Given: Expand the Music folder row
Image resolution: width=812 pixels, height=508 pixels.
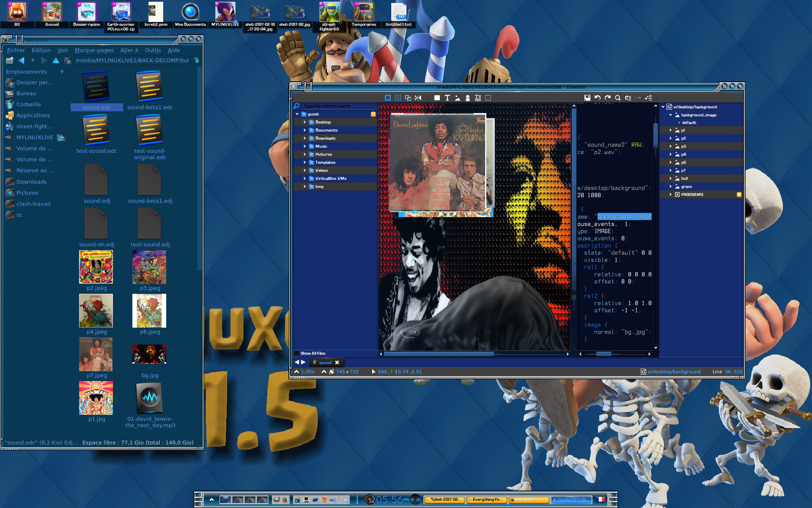Looking at the screenshot, I should 304,146.
